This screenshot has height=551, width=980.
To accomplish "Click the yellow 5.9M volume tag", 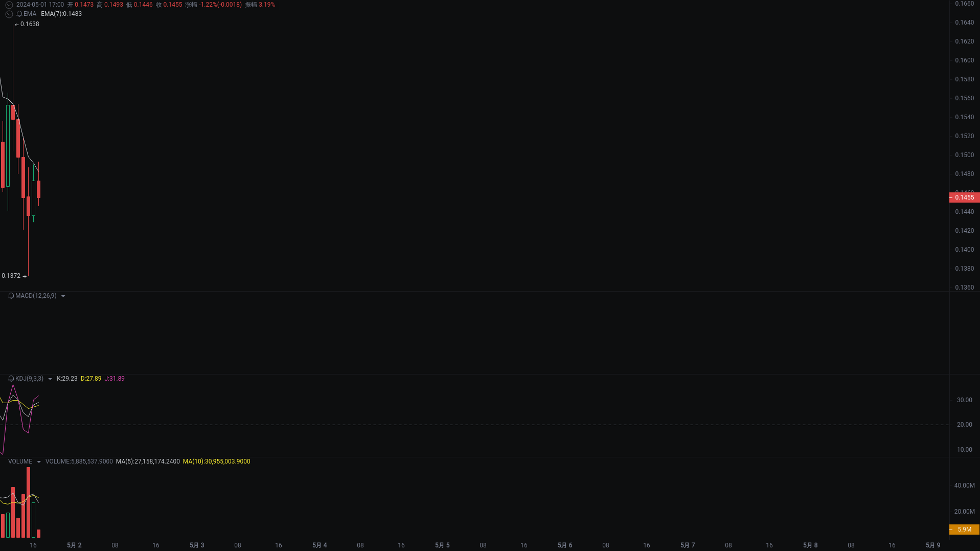I will (964, 530).
